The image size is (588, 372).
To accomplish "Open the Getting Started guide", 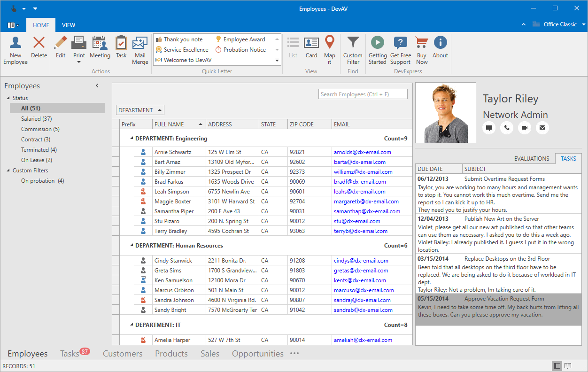I will point(377,49).
